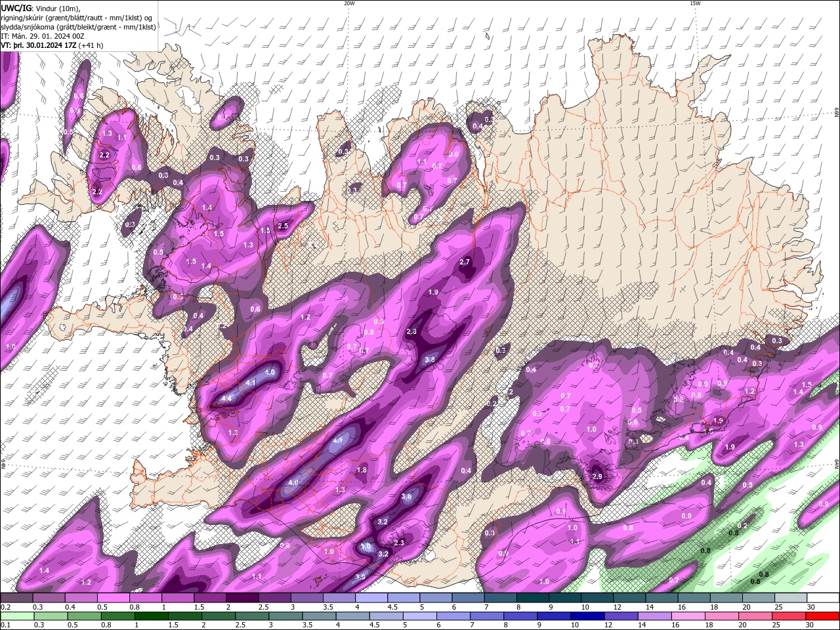Choose the snow scale swatch labeled 25

(x=791, y=598)
